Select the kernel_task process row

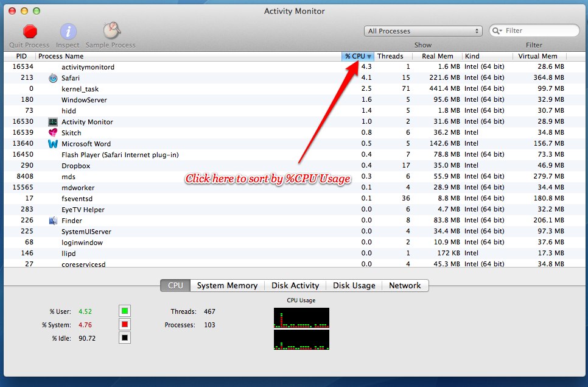click(294, 89)
